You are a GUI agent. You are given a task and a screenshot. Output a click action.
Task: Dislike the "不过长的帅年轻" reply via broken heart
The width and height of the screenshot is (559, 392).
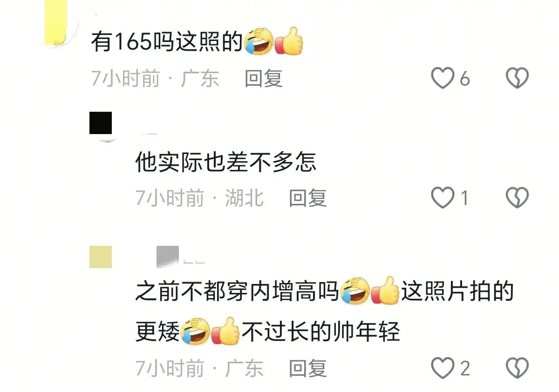tap(517, 368)
